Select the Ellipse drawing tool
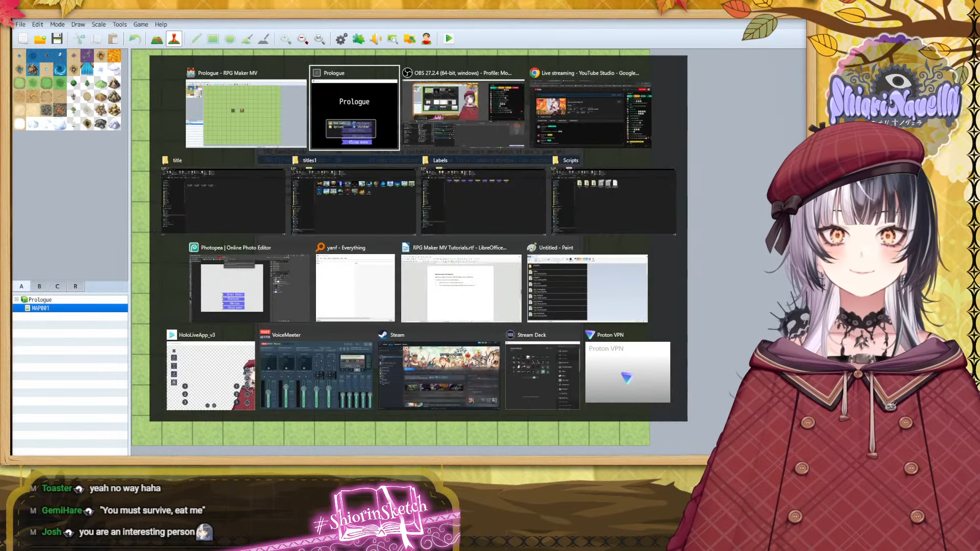 [x=230, y=39]
